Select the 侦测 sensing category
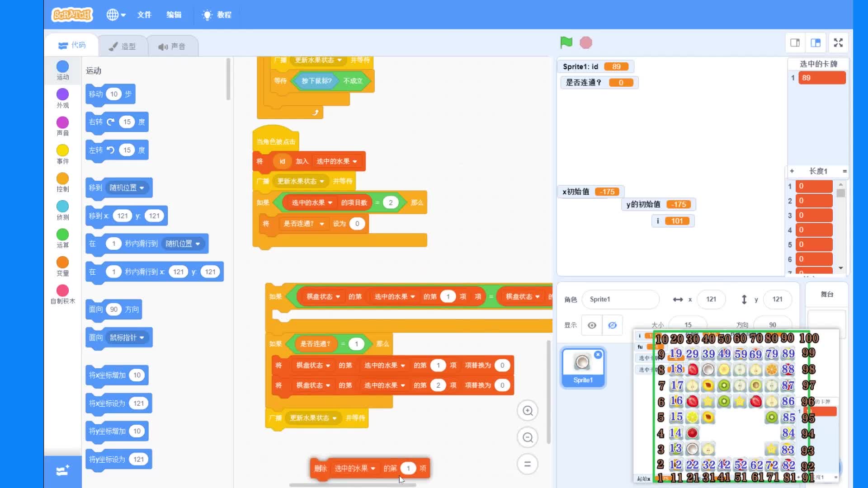Screen dimensions: 868x488 click(63, 211)
